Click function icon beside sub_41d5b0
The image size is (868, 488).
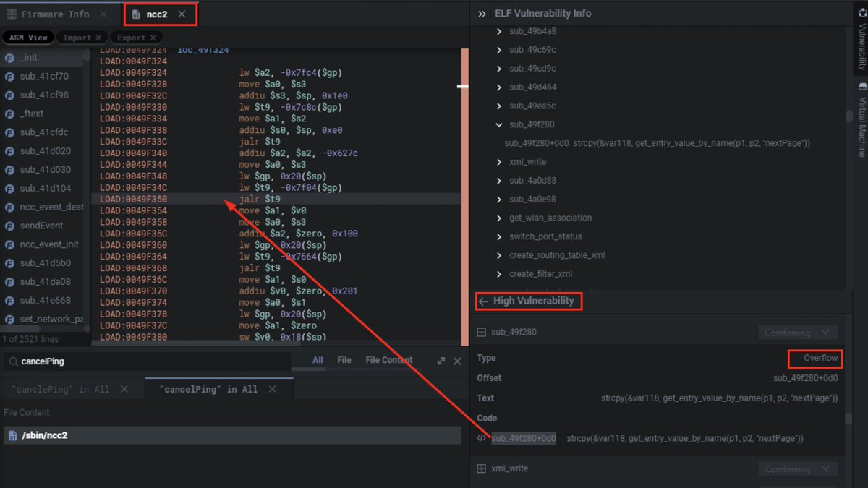(x=10, y=263)
